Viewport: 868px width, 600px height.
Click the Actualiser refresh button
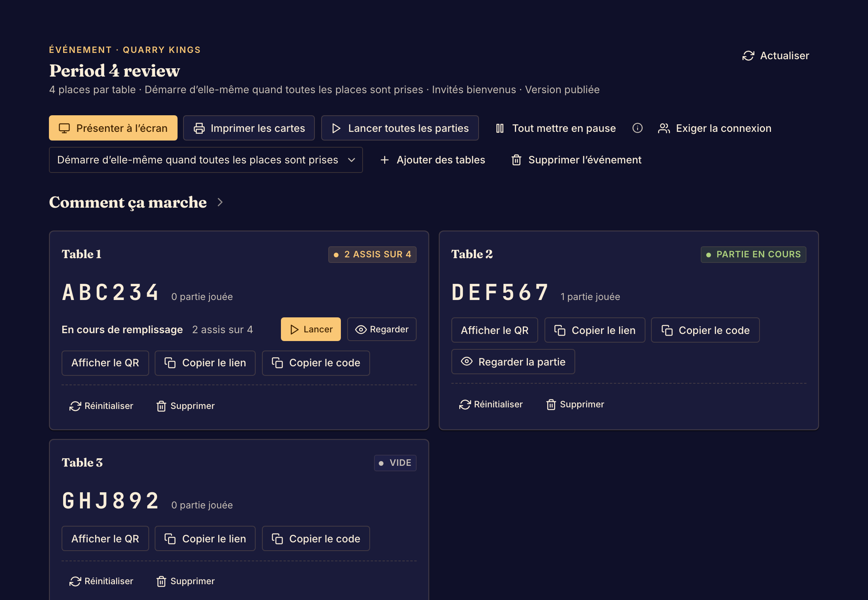776,56
